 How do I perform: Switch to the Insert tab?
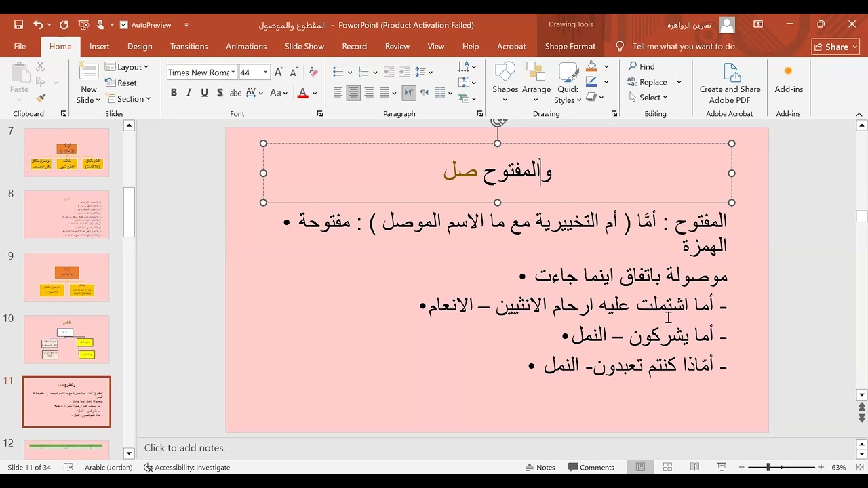(x=99, y=46)
